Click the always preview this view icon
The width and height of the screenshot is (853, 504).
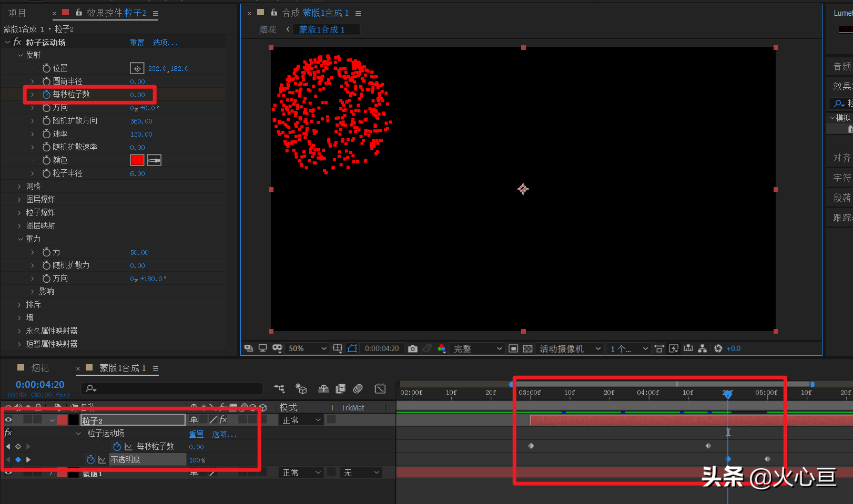249,348
